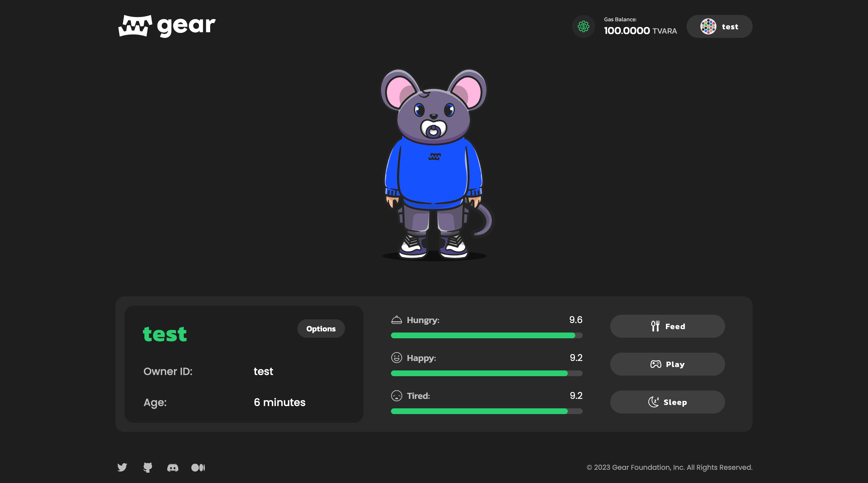The image size is (868, 483).
Task: Click the Gear logo in header
Action: pos(167,26)
